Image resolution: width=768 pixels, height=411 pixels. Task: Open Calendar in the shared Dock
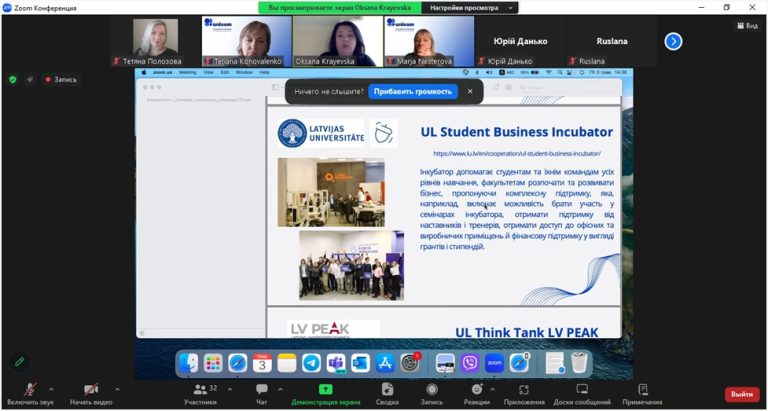(263, 363)
